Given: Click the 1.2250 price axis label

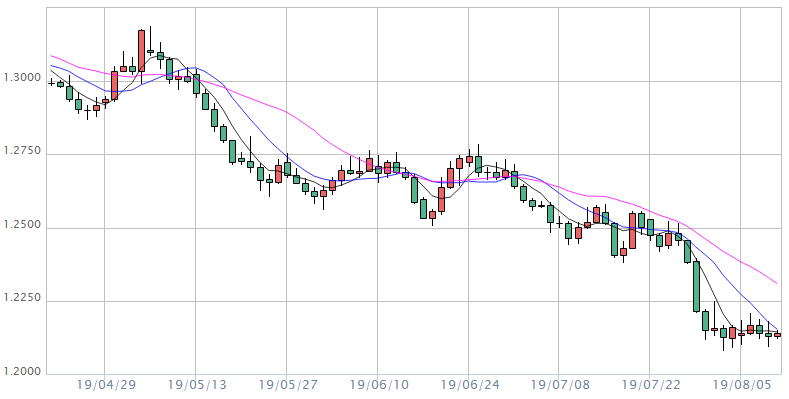Looking at the screenshot, I should pyautogui.click(x=22, y=298).
